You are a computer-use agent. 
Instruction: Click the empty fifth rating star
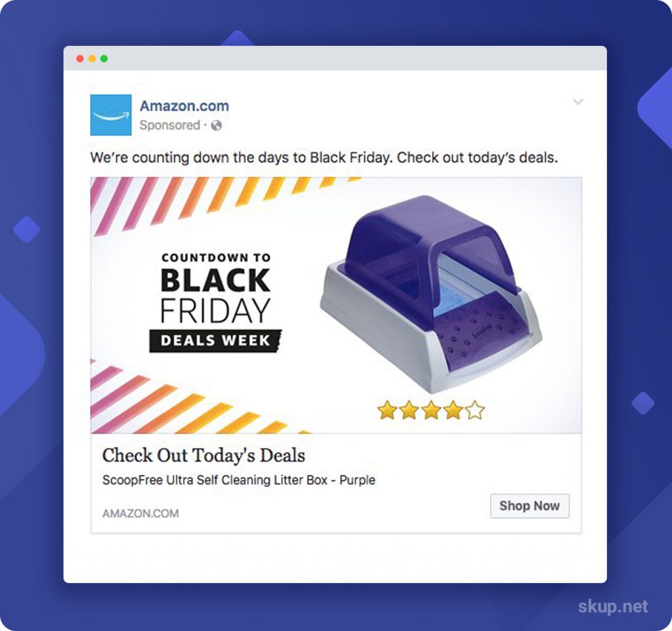pyautogui.click(x=475, y=410)
